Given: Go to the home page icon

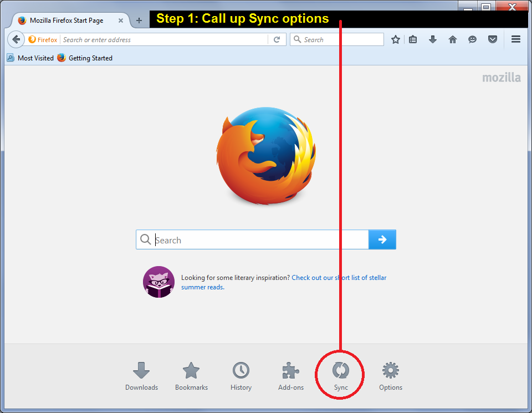Looking at the screenshot, I should coord(453,40).
